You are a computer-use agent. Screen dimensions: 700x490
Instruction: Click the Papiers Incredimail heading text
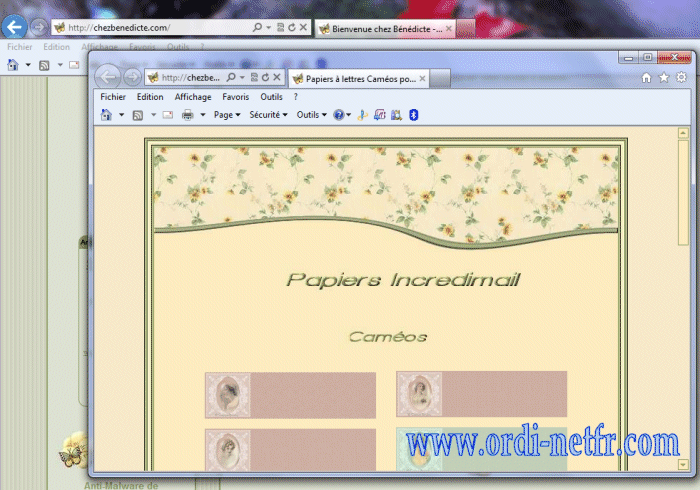click(403, 280)
